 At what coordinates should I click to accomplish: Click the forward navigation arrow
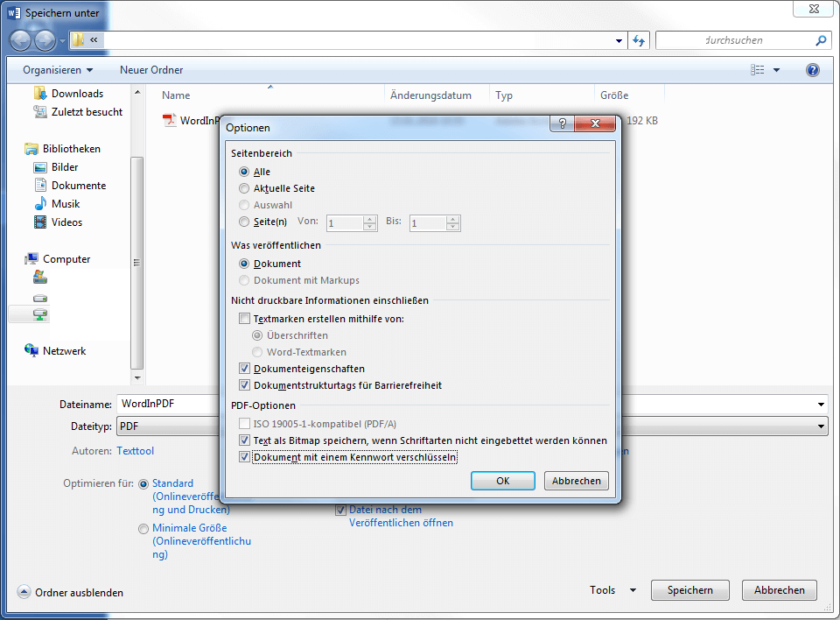45,40
